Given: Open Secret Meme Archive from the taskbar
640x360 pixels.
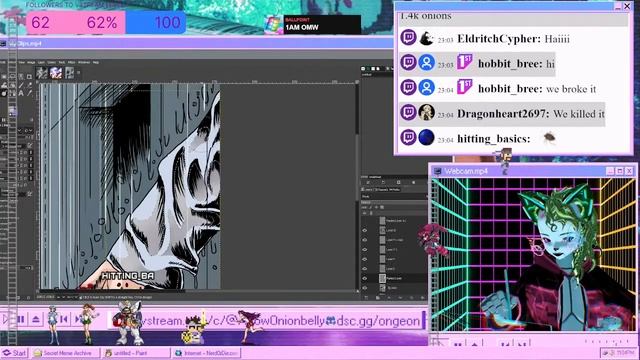Looking at the screenshot, I should click(65, 353).
